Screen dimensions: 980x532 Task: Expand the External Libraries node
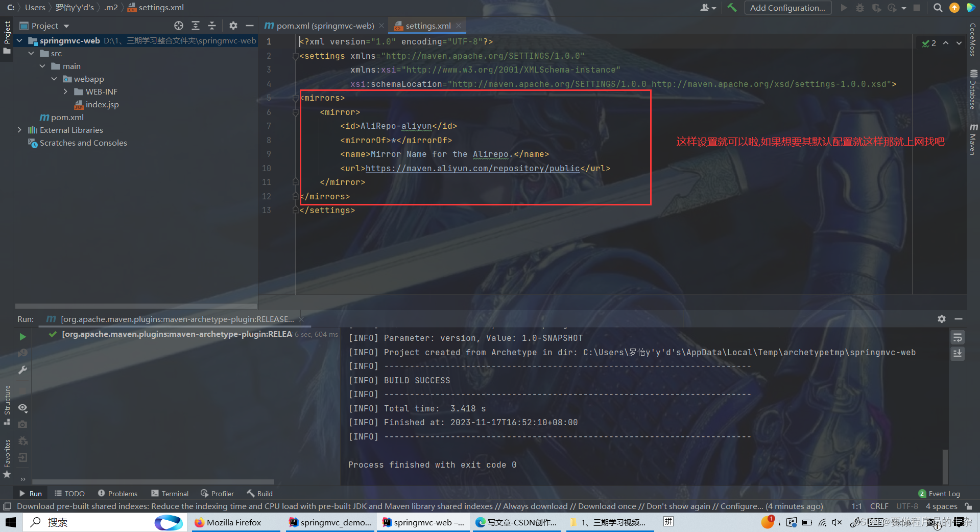coord(19,130)
